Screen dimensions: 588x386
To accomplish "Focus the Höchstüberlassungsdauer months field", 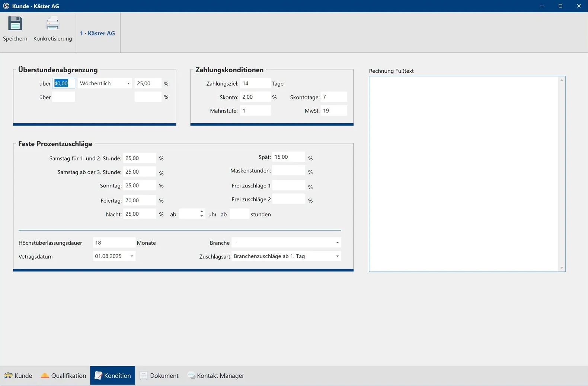I will pos(114,243).
